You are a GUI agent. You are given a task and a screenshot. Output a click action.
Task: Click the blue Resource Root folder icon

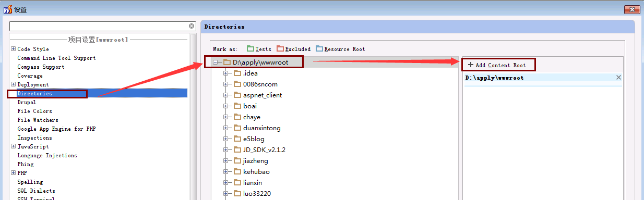(319, 48)
